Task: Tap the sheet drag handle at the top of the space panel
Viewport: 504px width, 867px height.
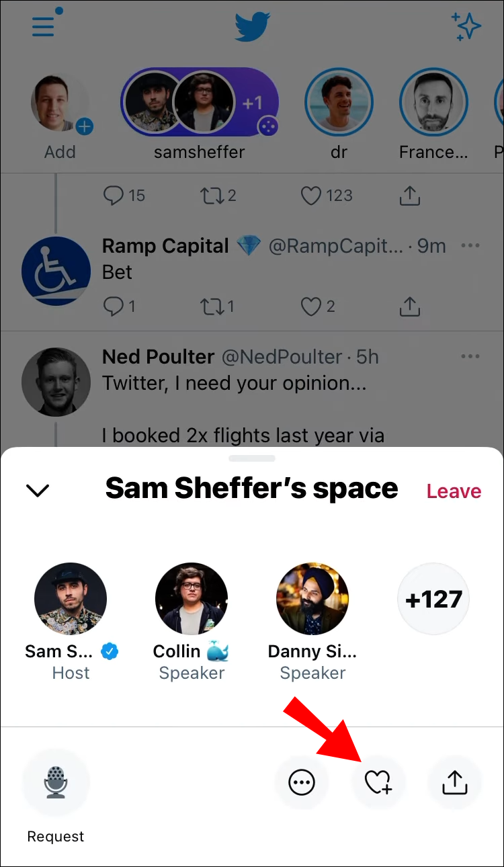Action: [x=252, y=458]
